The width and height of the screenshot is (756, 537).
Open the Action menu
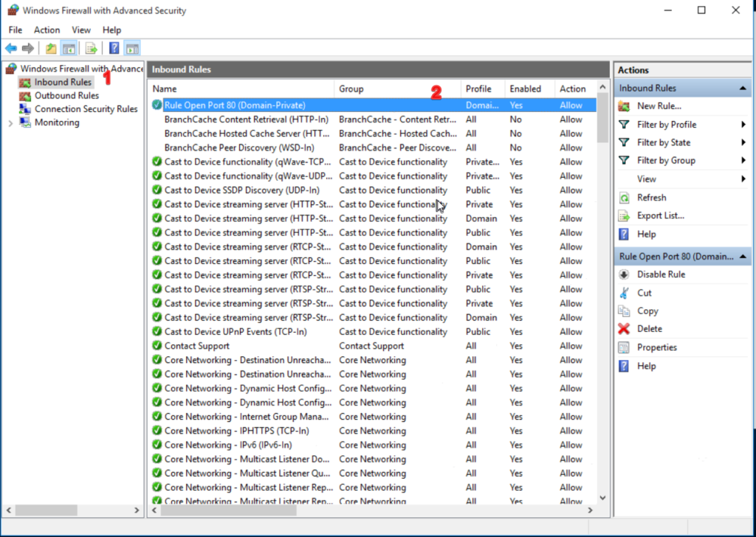[47, 30]
